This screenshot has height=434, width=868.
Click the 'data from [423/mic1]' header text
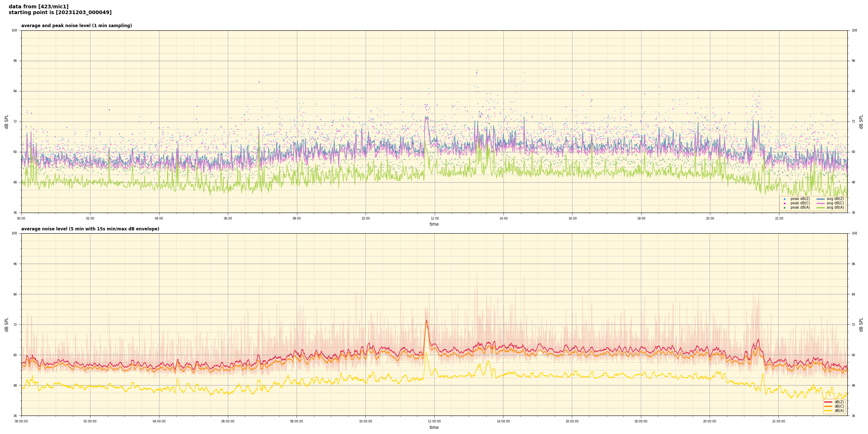point(38,7)
